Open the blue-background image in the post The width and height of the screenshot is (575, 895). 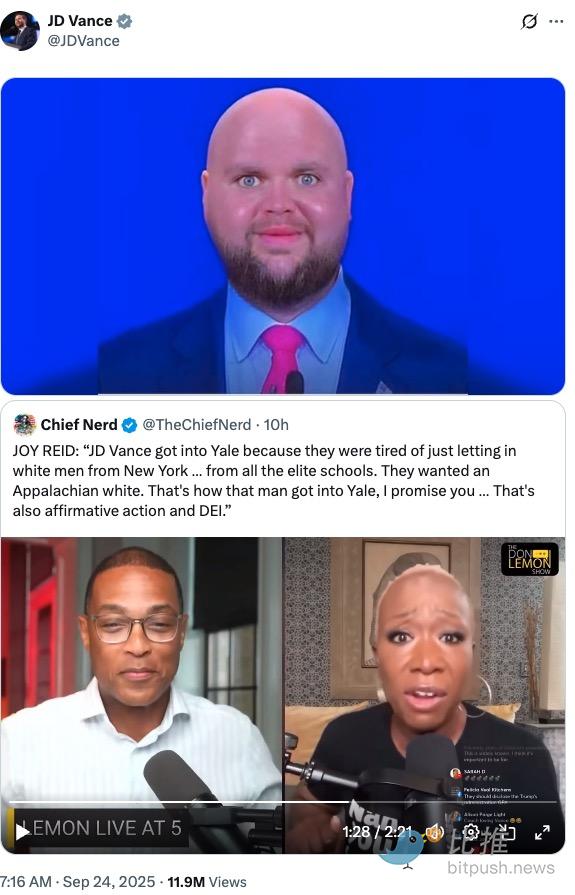(283, 236)
